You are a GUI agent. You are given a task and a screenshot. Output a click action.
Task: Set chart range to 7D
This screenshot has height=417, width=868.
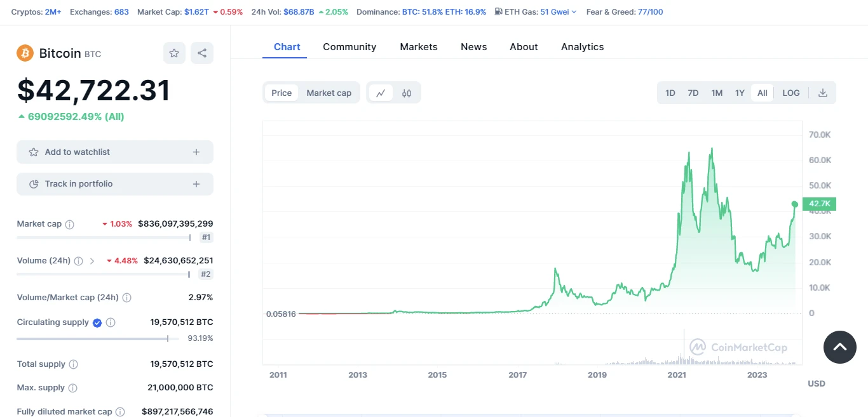(693, 93)
